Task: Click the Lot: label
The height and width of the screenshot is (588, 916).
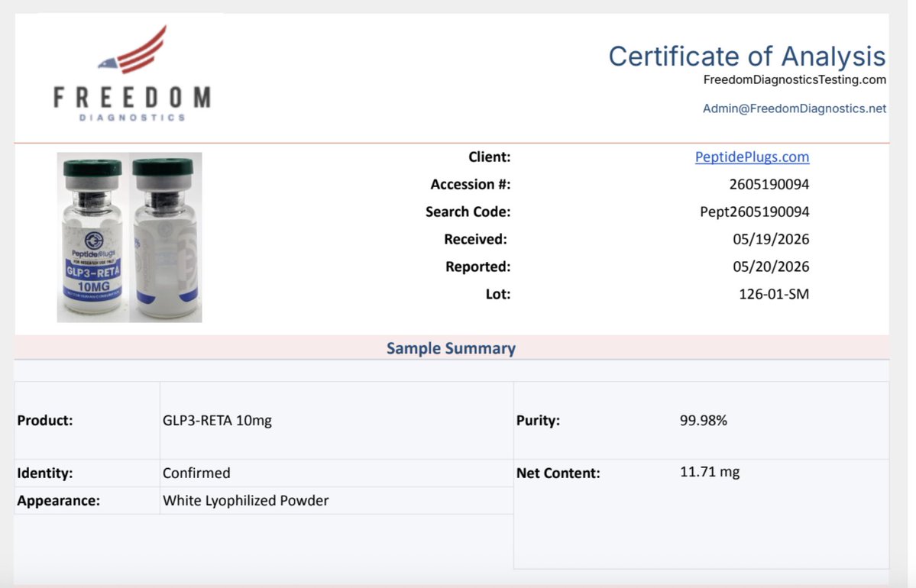Action: (x=497, y=294)
